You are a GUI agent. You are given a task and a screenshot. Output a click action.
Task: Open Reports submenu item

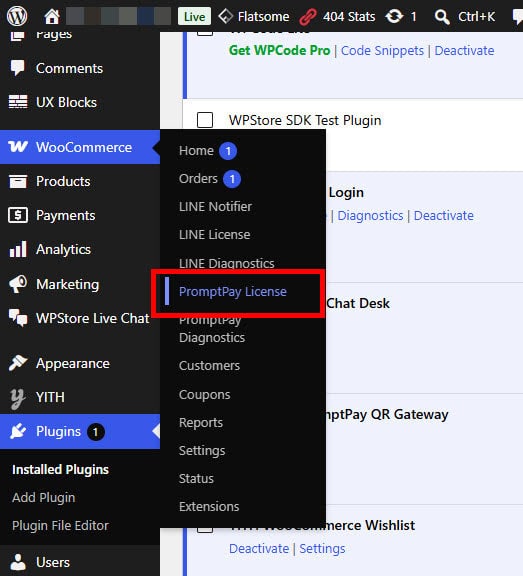(x=201, y=422)
